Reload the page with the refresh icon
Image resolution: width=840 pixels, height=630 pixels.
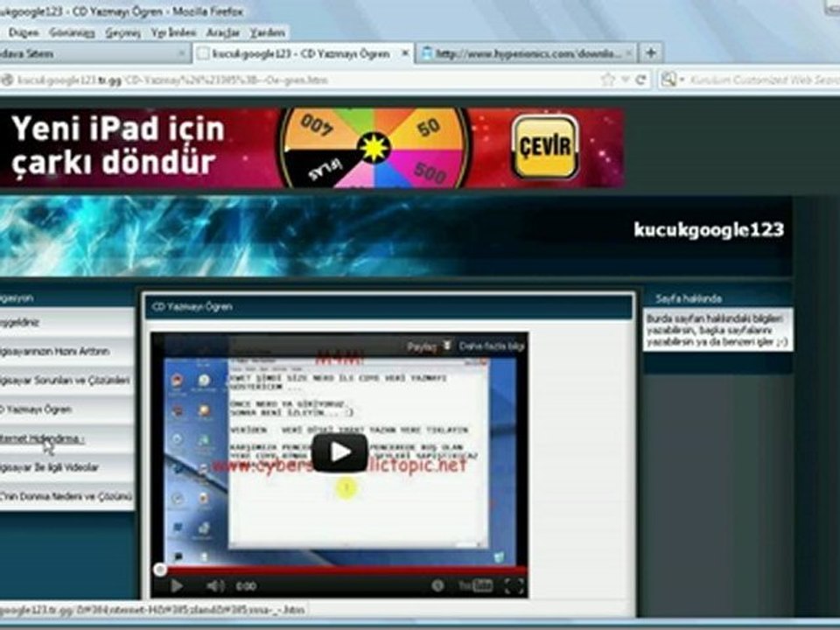[640, 80]
